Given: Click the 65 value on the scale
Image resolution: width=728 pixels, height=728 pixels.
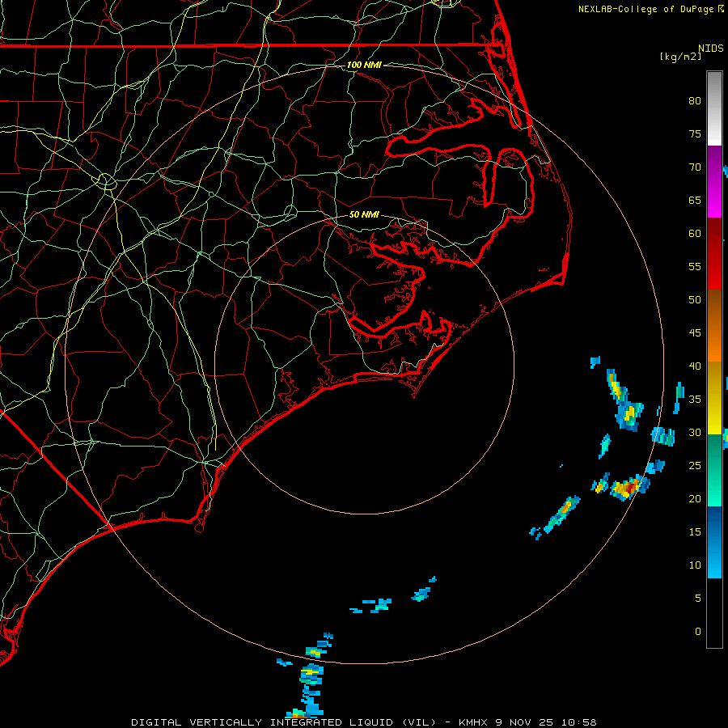Looking at the screenshot, I should (695, 200).
